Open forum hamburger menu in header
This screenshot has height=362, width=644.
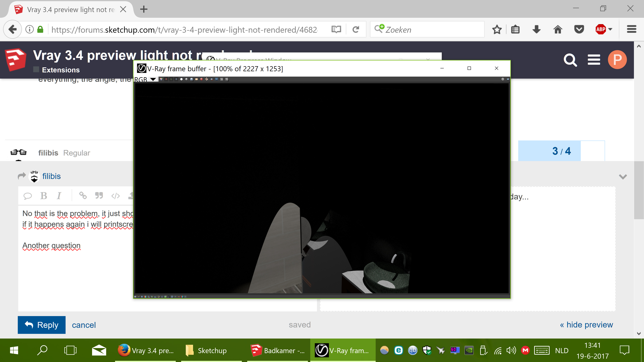594,60
